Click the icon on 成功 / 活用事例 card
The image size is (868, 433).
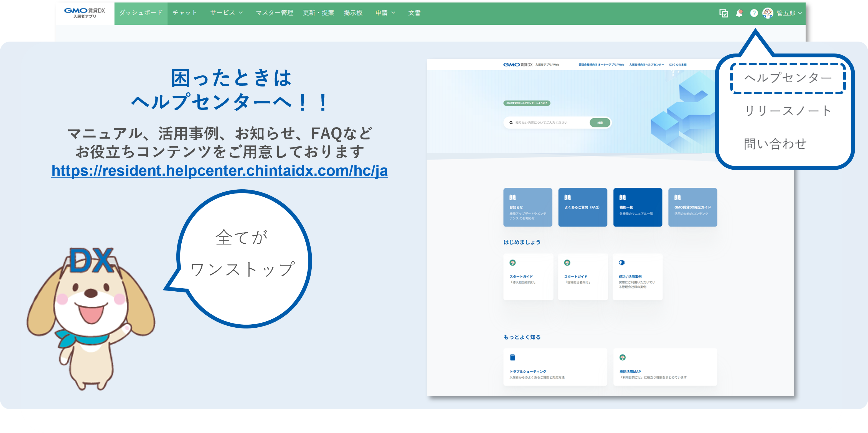[622, 263]
